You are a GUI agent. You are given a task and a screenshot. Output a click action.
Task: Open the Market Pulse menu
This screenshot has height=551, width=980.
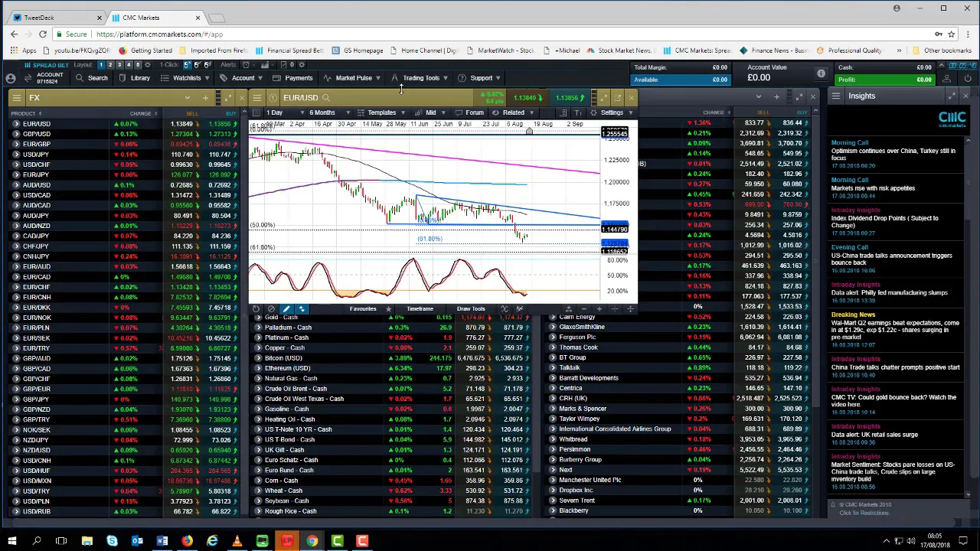pos(353,78)
